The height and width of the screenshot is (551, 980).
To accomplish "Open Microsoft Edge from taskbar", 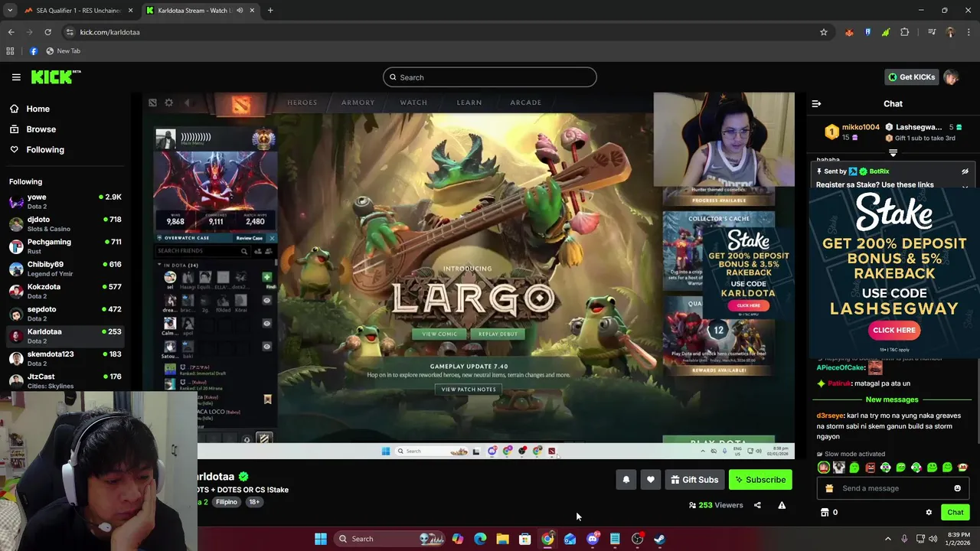I will (x=480, y=539).
